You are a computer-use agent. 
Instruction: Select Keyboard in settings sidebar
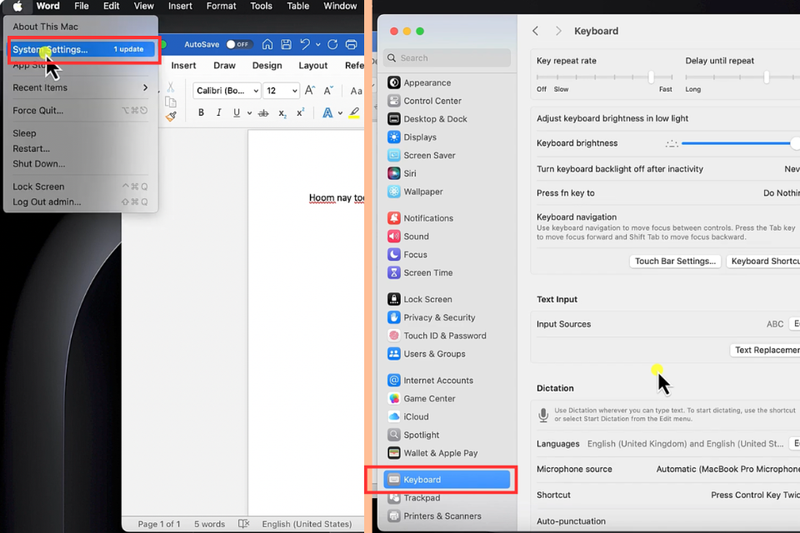pyautogui.click(x=447, y=479)
